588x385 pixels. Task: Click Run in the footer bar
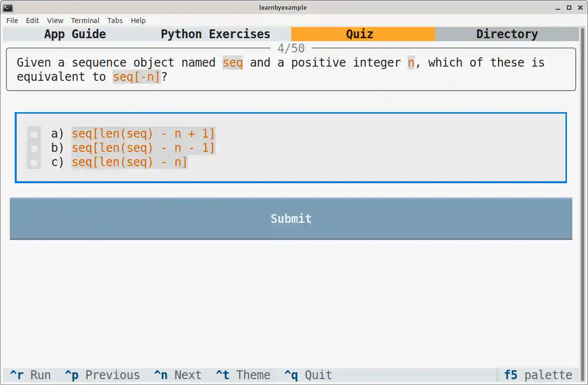[30, 375]
